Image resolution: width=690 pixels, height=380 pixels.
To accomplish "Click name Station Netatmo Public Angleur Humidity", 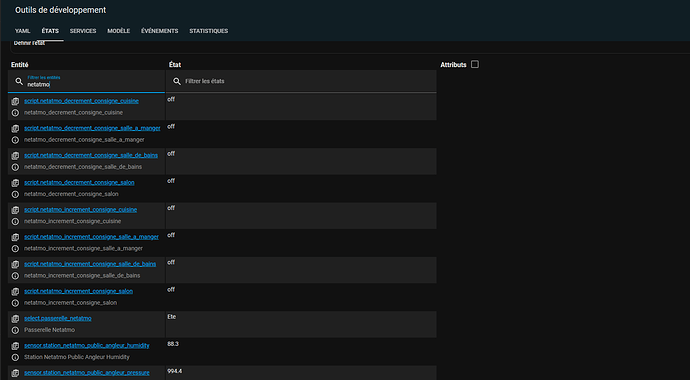I will [77, 357].
